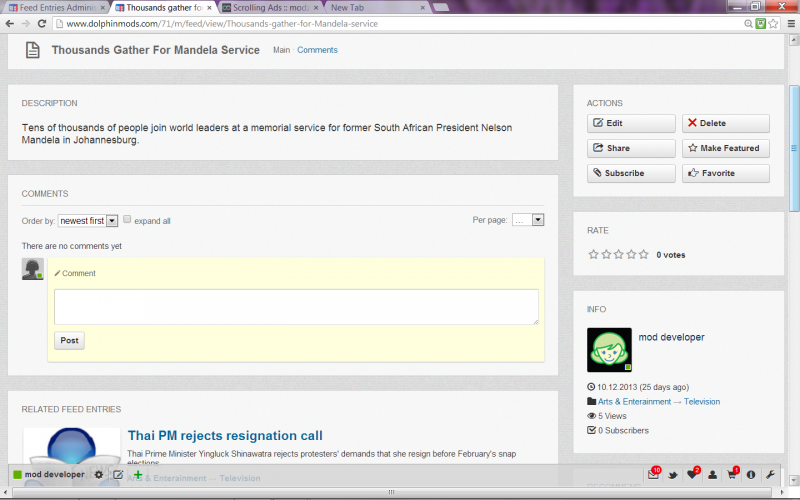Click the zoom magnifier icon in address bar

(748, 23)
